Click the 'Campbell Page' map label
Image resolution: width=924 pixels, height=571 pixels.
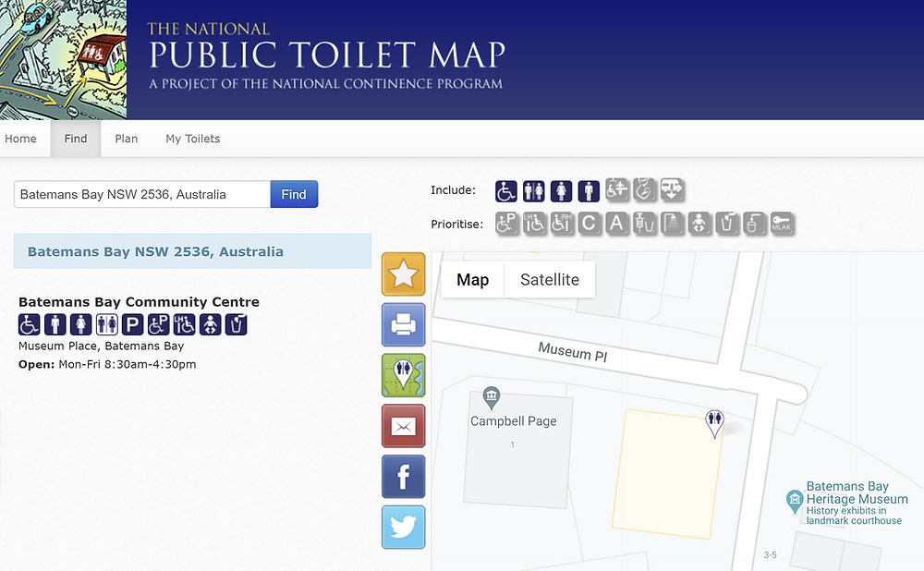(x=513, y=420)
